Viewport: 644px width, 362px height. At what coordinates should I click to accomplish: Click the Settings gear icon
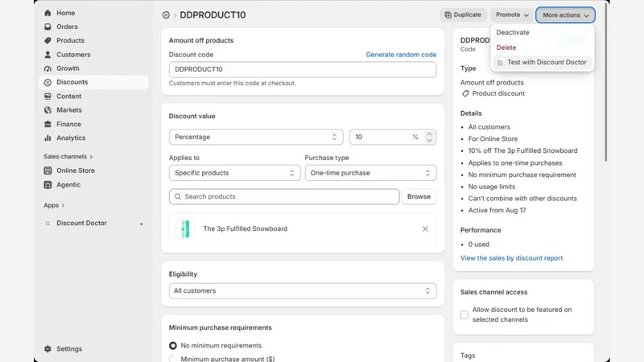pos(47,349)
